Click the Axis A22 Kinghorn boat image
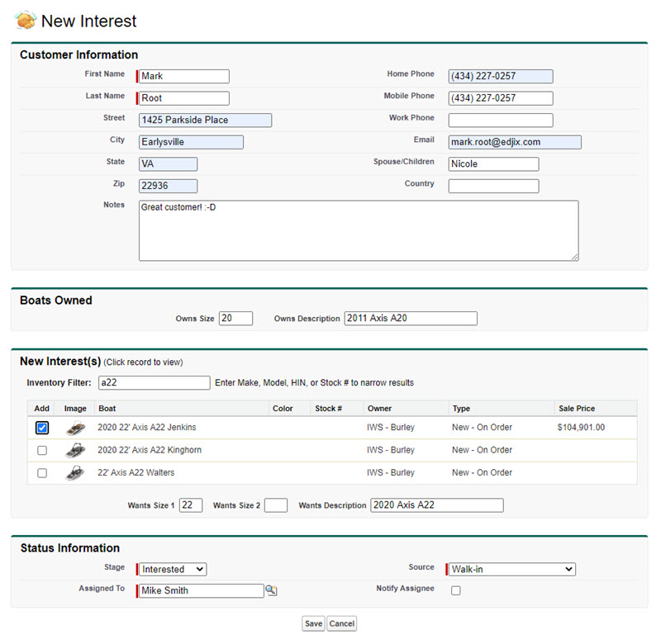Image resolution: width=661 pixels, height=644 pixels. coord(75,450)
